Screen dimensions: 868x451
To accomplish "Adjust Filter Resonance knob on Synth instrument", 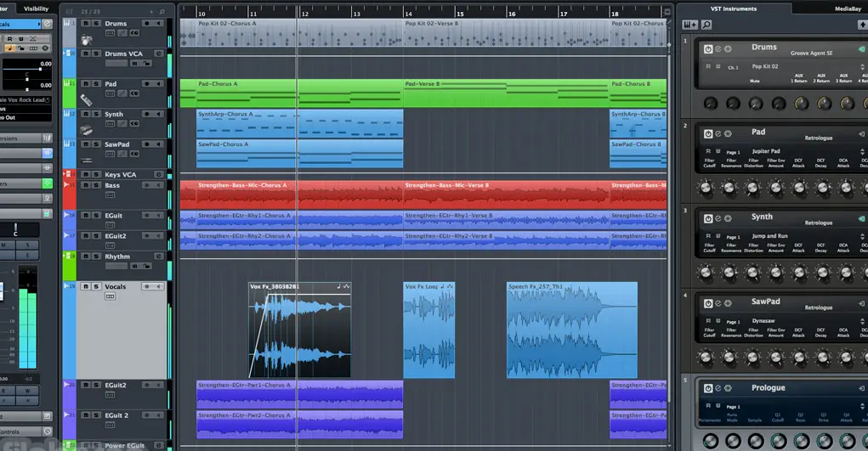I will point(729,273).
